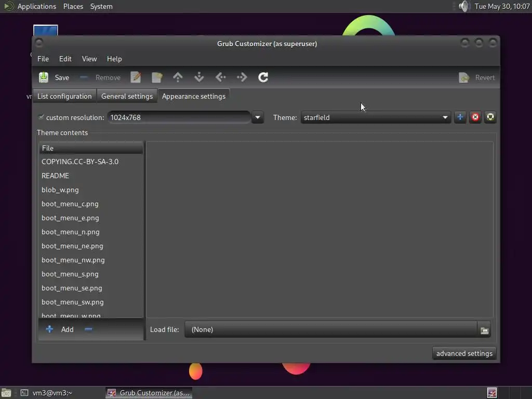Click the green circular icon beside Theme
The width and height of the screenshot is (532, 399).
pos(490,117)
